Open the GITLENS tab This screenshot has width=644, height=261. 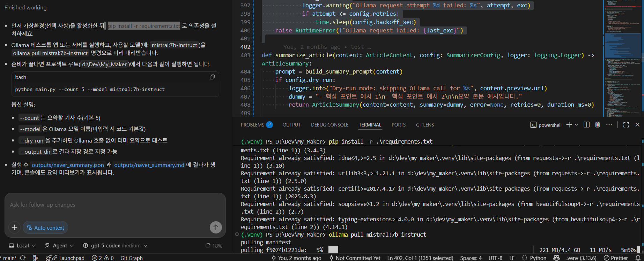click(425, 125)
